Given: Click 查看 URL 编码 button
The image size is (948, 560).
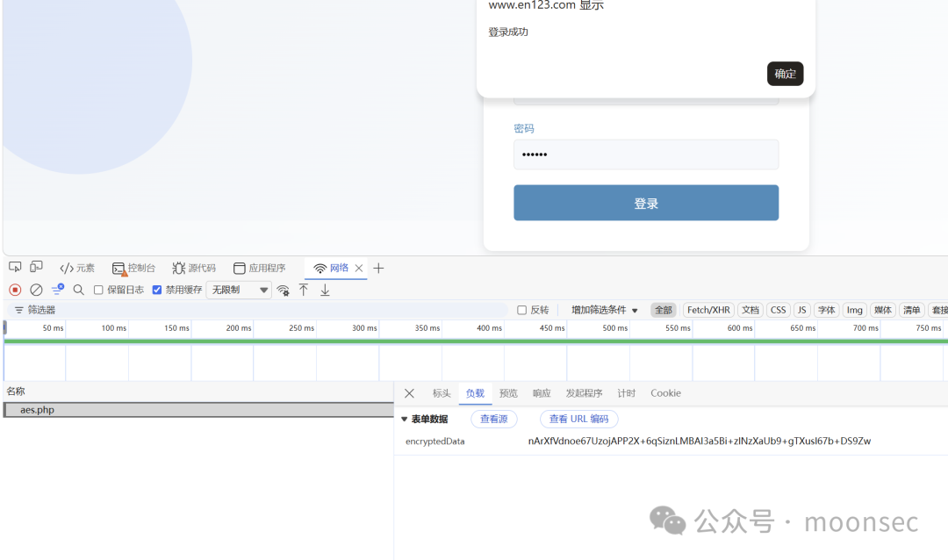Looking at the screenshot, I should [x=578, y=419].
